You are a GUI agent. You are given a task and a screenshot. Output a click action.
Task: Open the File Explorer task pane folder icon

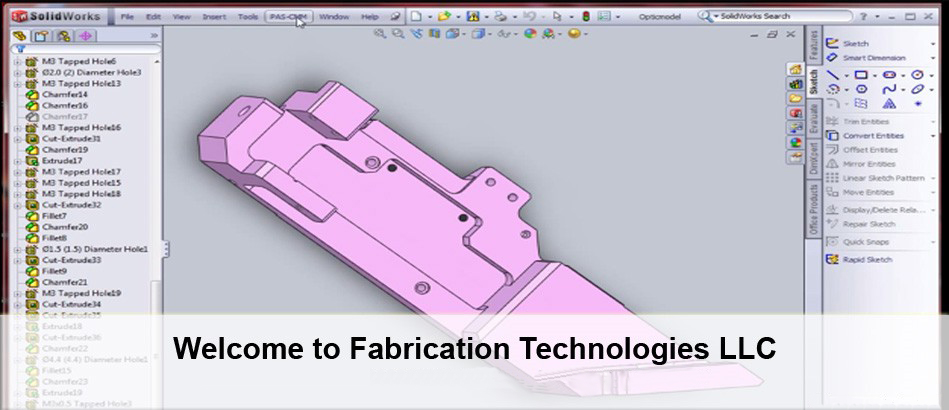[x=795, y=98]
